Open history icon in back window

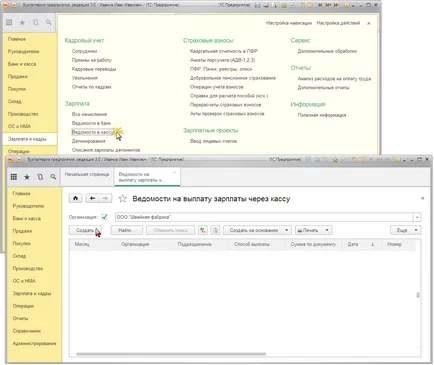tap(36, 22)
